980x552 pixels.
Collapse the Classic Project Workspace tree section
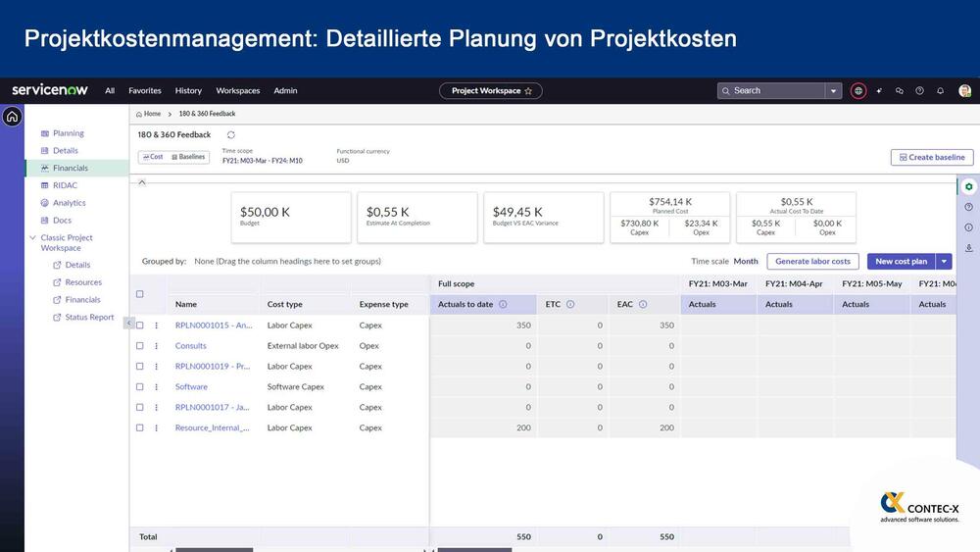32,238
